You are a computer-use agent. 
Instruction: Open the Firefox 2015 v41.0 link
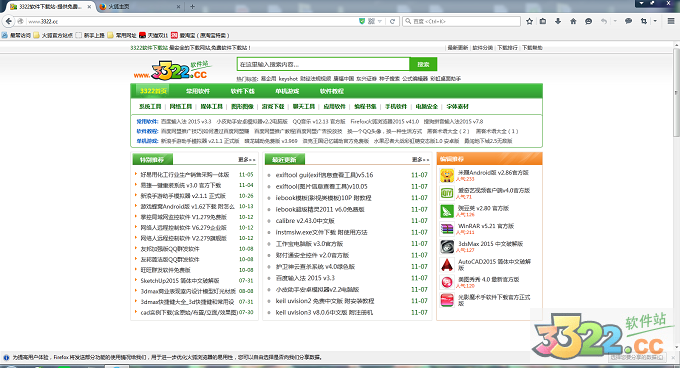(385, 121)
